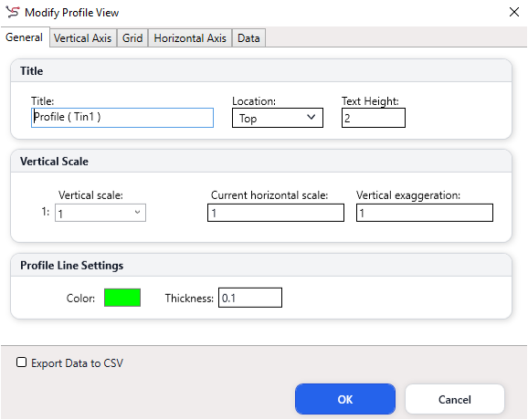The width and height of the screenshot is (528, 420).
Task: Open the Grid tab
Action: [x=132, y=38]
